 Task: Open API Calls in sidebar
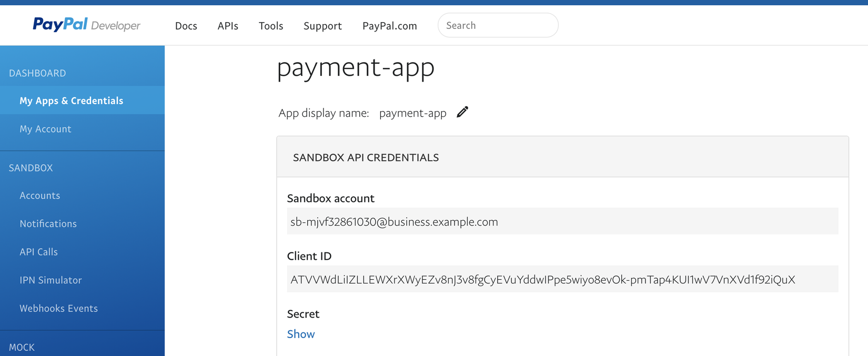pyautogui.click(x=39, y=252)
